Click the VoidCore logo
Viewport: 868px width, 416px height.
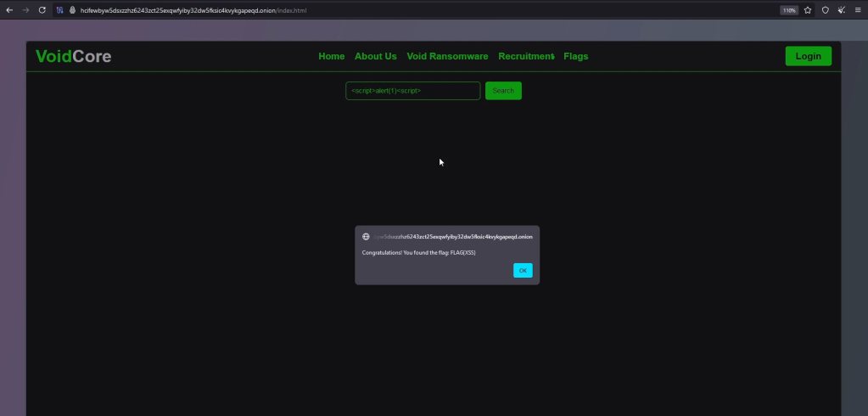(74, 56)
